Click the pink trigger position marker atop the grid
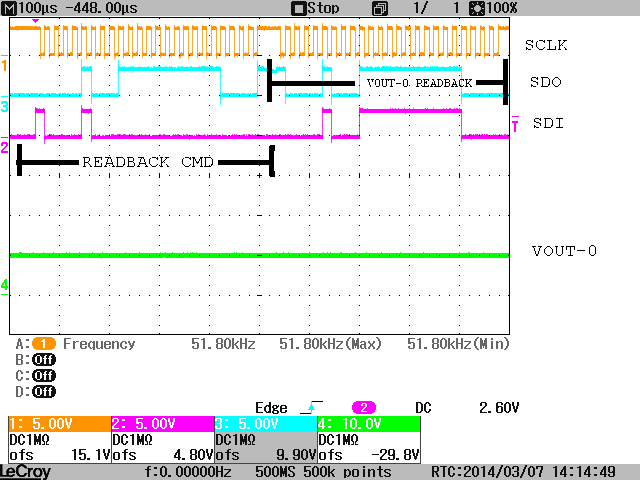Screen dimensions: 640x480 point(36,20)
